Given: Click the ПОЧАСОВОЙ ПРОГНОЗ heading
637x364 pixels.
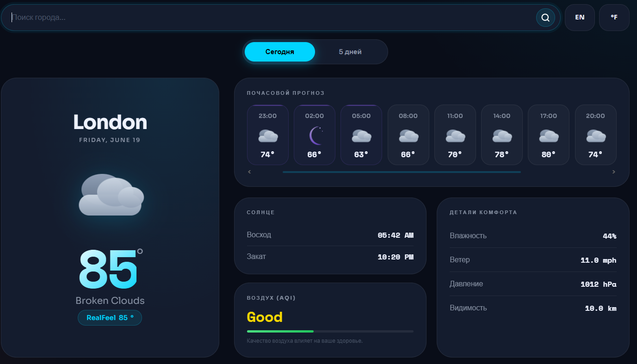Looking at the screenshot, I should click(x=286, y=93).
